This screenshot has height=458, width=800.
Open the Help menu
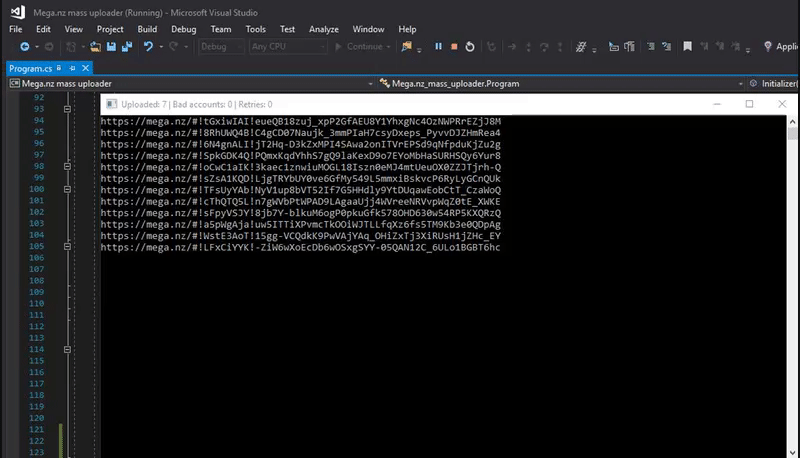[x=407, y=29]
